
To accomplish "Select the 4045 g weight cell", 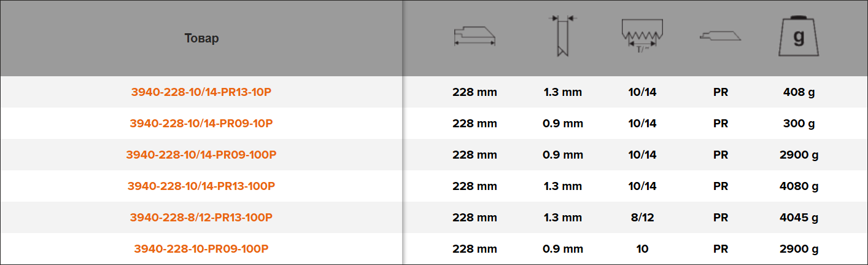I will (x=799, y=218).
